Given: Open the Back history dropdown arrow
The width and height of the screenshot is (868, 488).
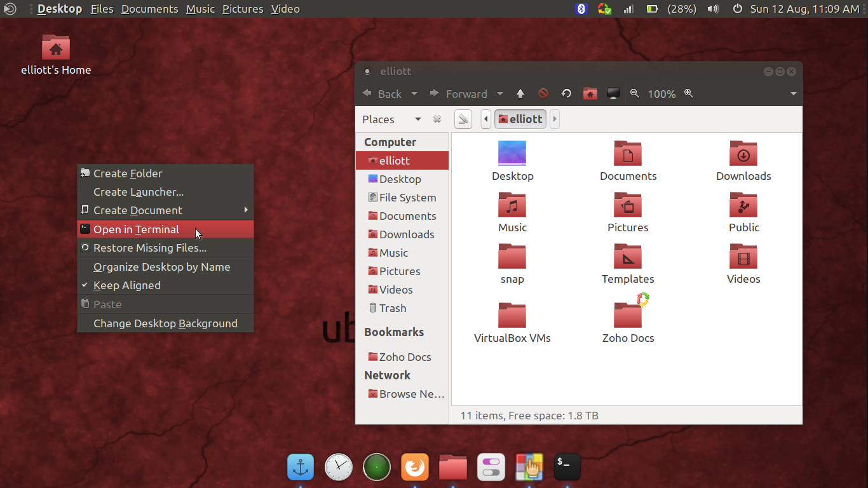Looking at the screenshot, I should coord(414,93).
